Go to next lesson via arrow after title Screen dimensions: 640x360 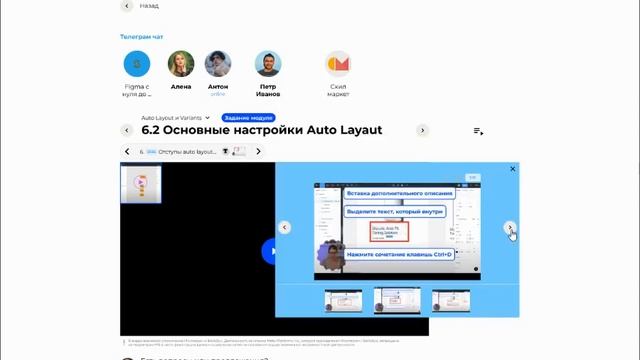(x=422, y=130)
